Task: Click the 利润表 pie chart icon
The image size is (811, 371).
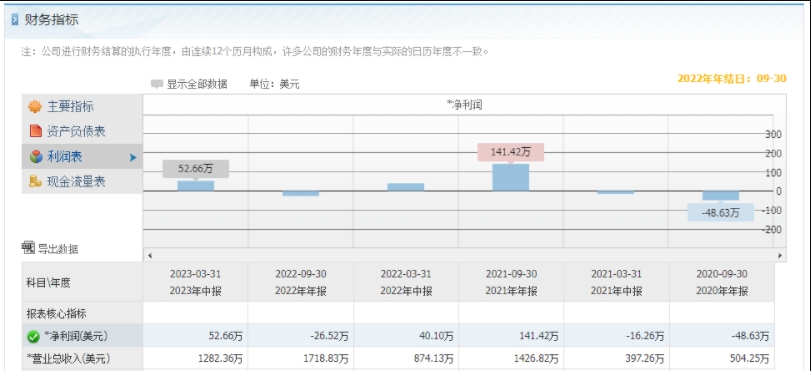Action: 36,157
